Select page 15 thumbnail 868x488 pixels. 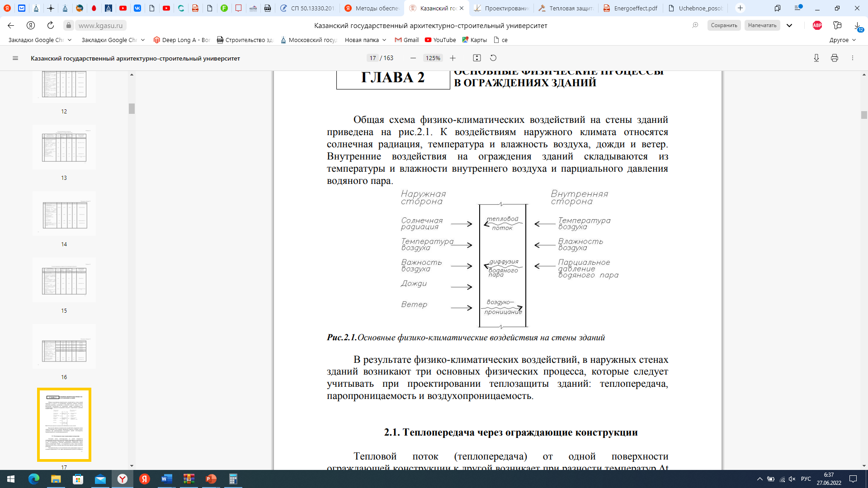coord(64,280)
